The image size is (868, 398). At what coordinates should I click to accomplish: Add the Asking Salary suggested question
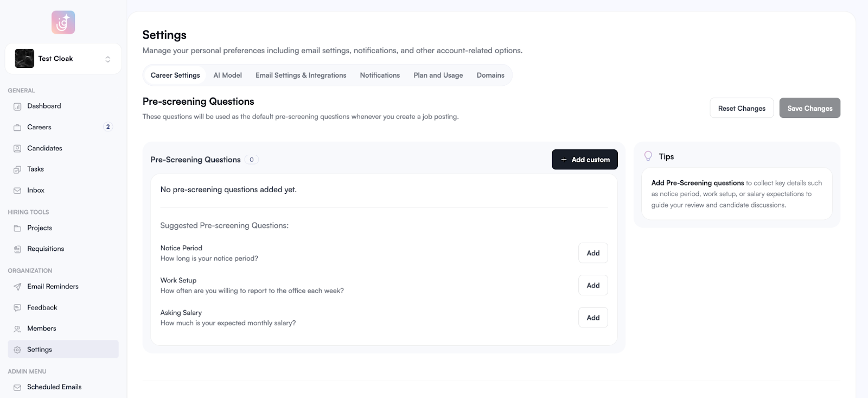tap(592, 318)
